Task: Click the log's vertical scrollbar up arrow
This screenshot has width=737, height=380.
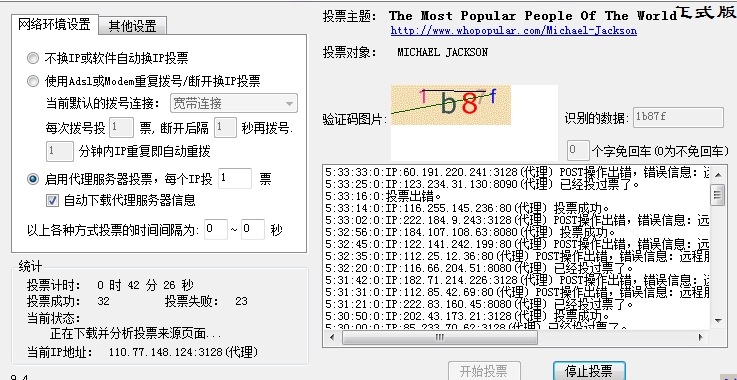Action: click(718, 174)
